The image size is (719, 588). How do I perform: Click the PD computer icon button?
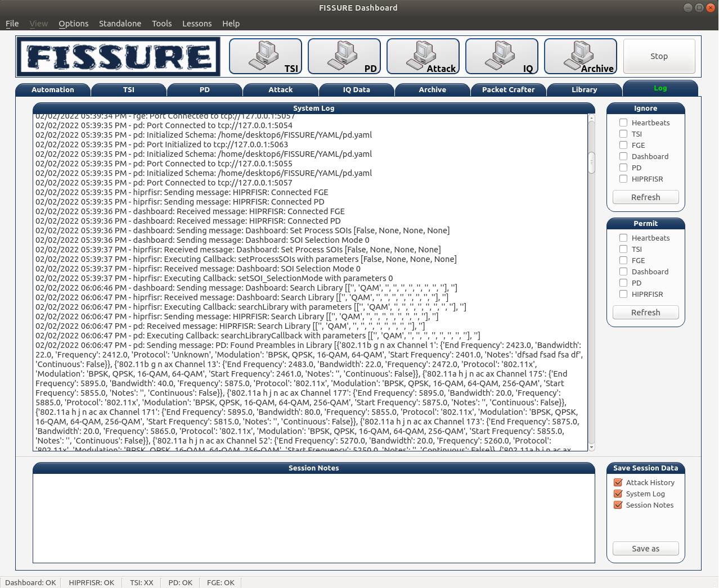344,56
